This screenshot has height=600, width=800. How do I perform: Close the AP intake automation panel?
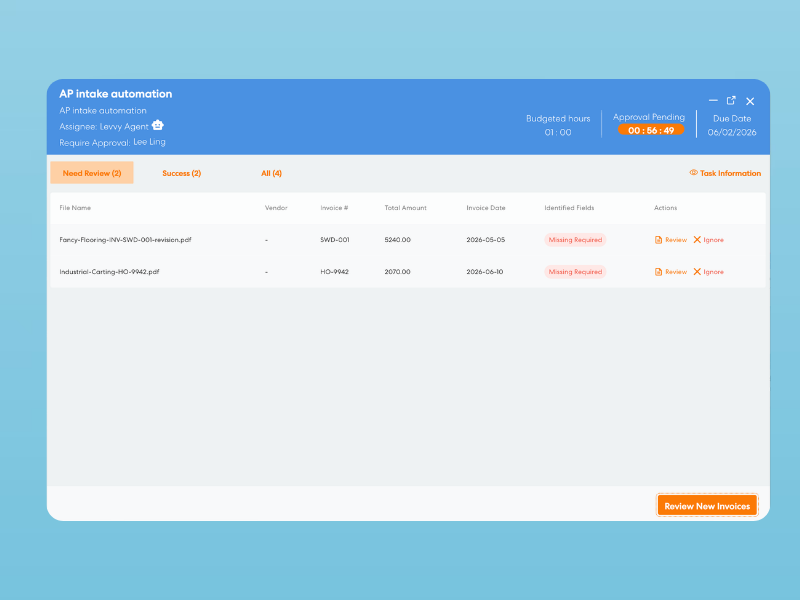click(750, 101)
